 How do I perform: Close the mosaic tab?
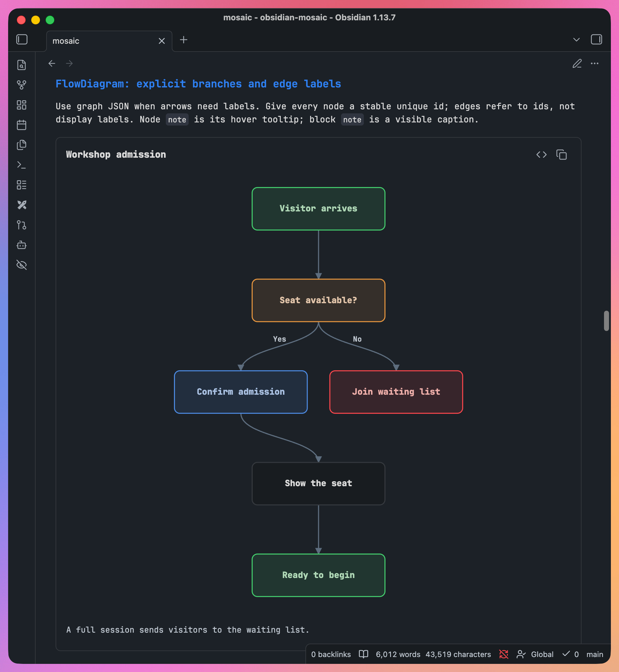coord(161,41)
